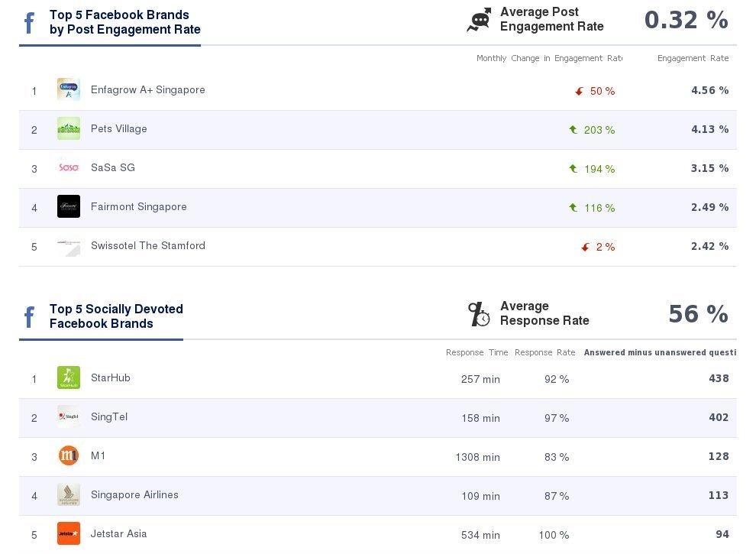Viewport: 756px width, 554px height.
Task: Click SaSa SG's 3.15 % engagement rate
Action: coord(709,168)
